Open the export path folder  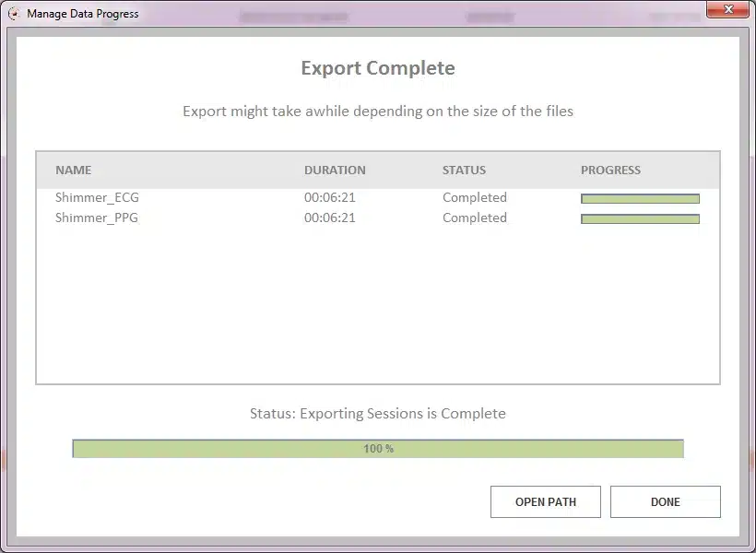[x=545, y=502]
